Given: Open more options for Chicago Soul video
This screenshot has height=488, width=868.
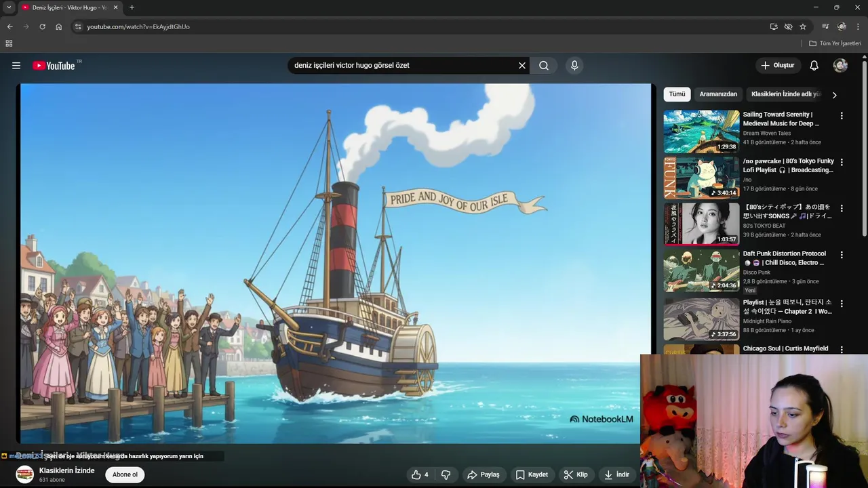Looking at the screenshot, I should click(842, 350).
